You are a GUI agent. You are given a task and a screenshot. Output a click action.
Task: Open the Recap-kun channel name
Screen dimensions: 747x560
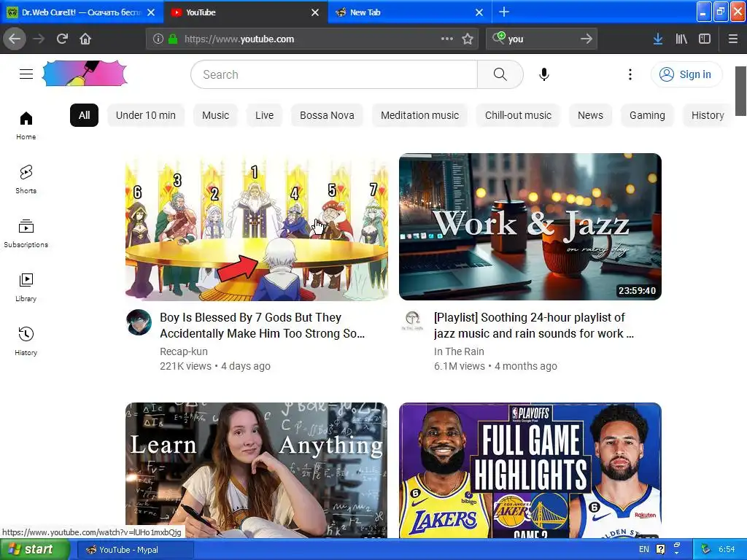pos(184,351)
